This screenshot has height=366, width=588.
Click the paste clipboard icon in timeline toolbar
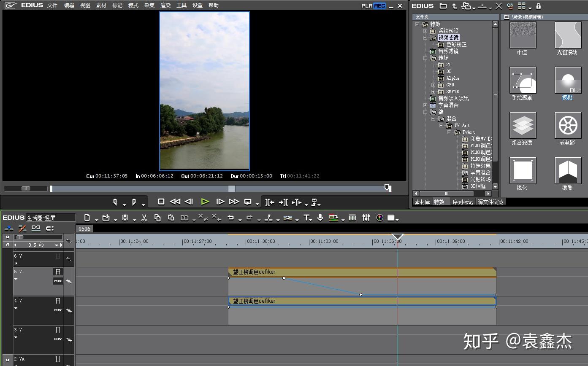click(171, 218)
